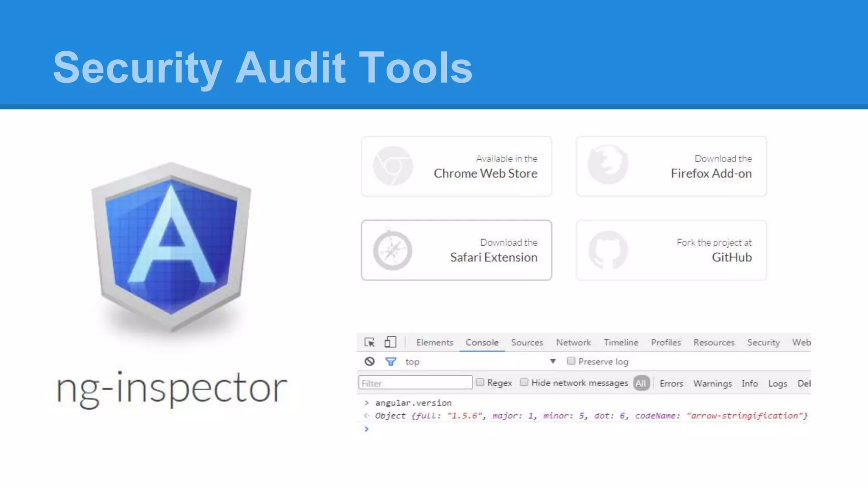Switch to the Network tab
Viewport: 868px width, 488px height.
click(573, 342)
